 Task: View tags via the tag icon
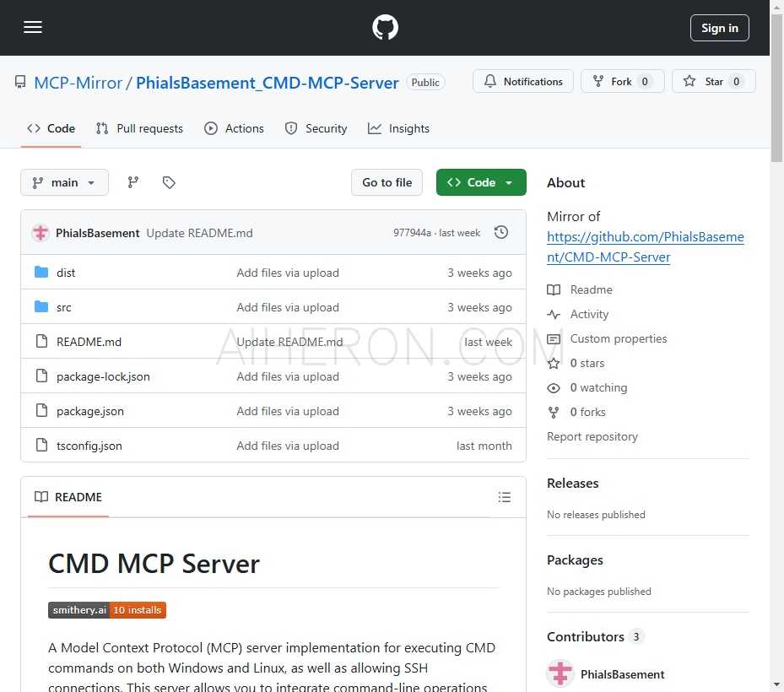[x=169, y=182]
